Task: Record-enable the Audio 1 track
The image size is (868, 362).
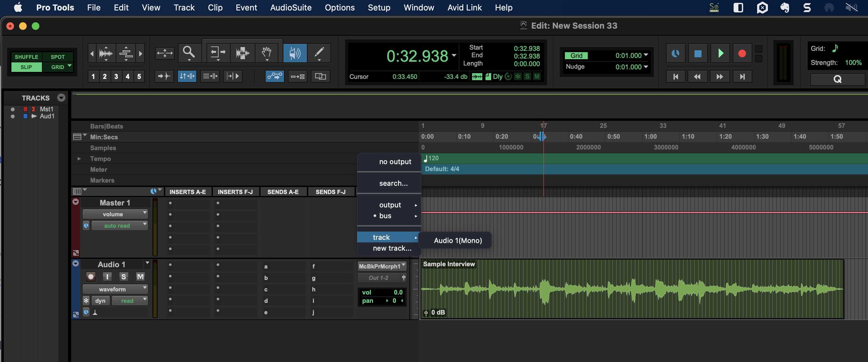Action: click(90, 277)
